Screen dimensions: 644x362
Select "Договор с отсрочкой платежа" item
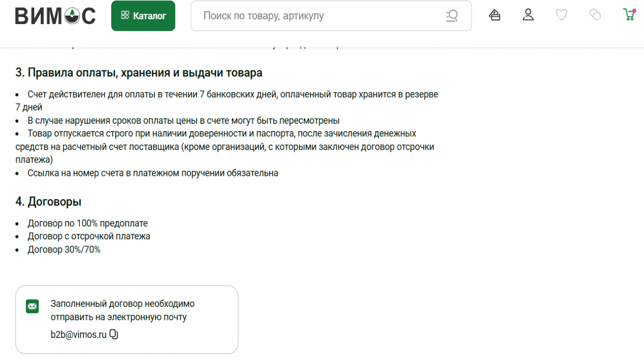coord(89,236)
